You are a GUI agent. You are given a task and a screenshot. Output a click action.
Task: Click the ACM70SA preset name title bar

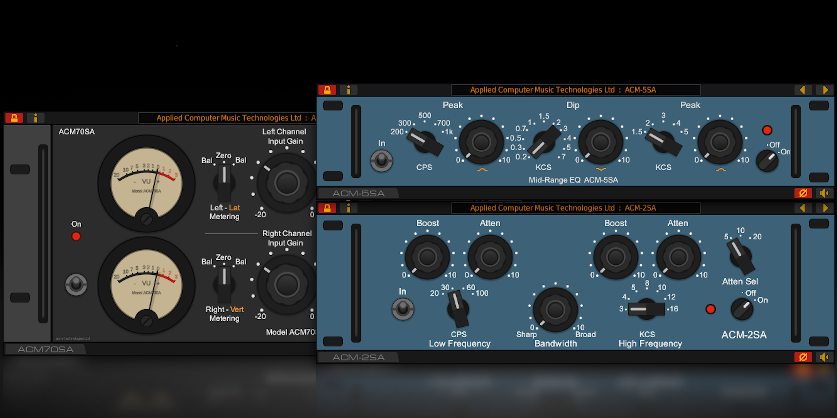(227, 118)
